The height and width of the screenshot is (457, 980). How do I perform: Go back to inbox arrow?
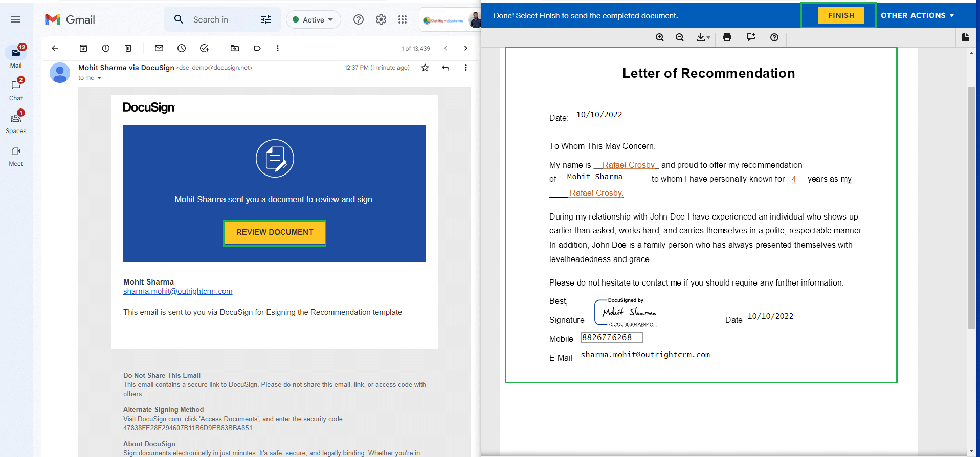[55, 48]
